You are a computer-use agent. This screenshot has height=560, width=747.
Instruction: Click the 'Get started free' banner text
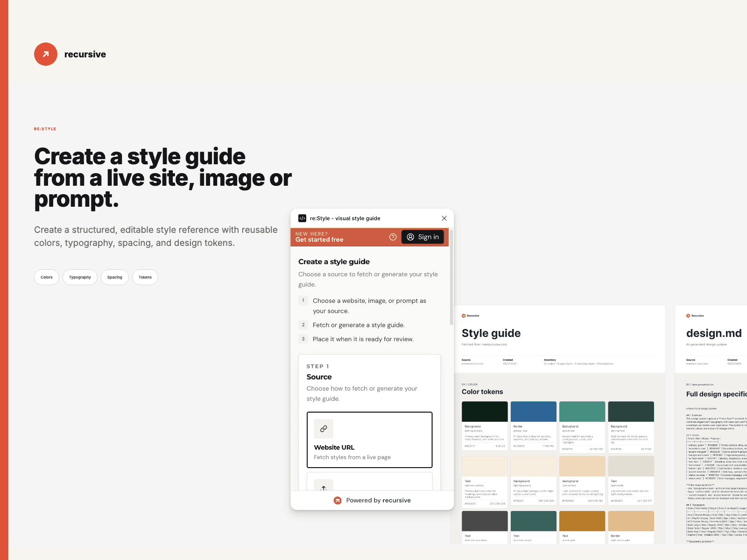[x=319, y=240]
